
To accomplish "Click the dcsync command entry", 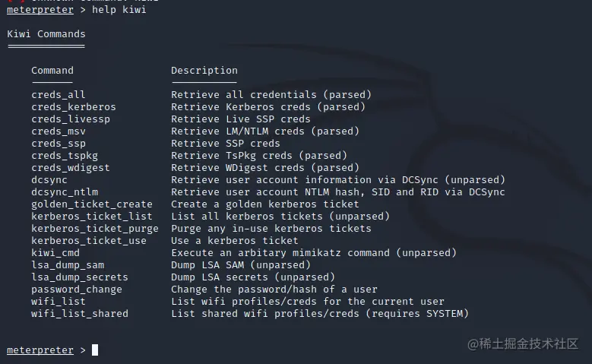I will (x=49, y=180).
